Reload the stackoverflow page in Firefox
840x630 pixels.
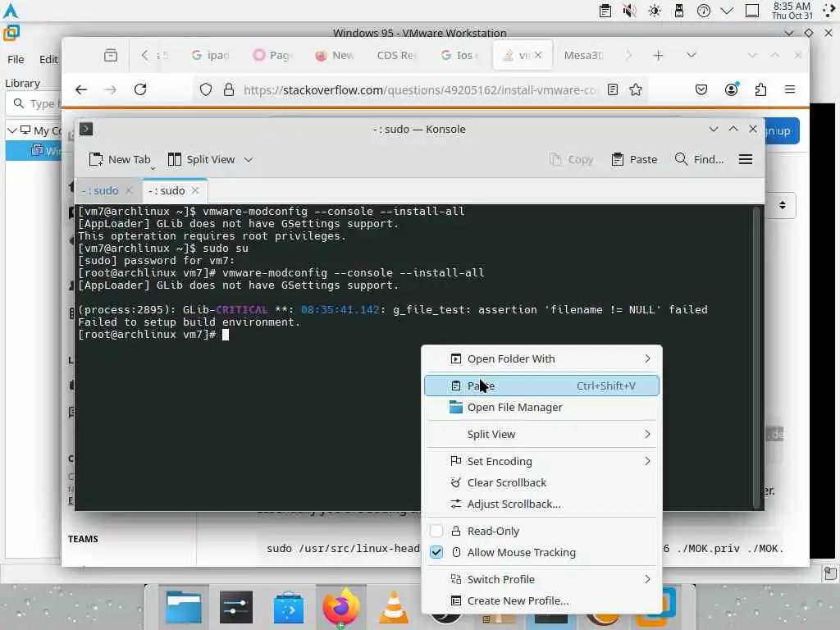[x=140, y=89]
